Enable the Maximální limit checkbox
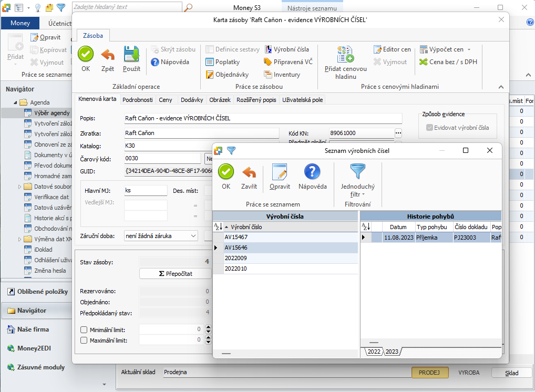535x392 pixels. (84, 340)
